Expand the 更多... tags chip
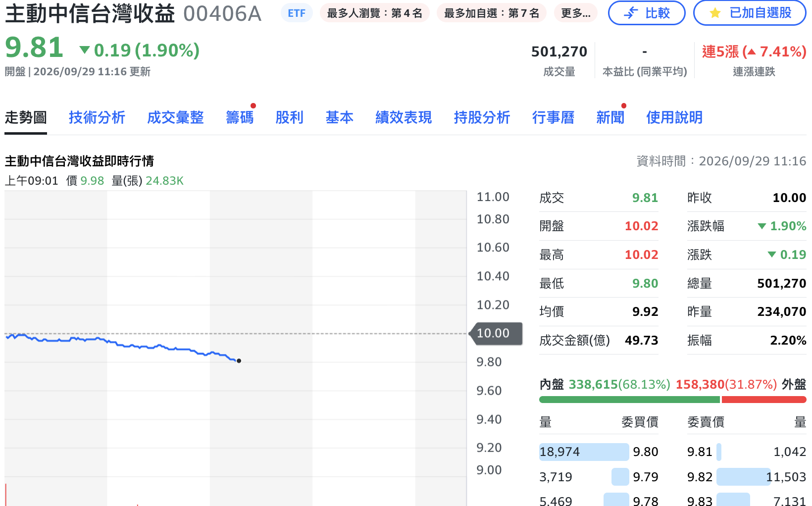 [575, 13]
